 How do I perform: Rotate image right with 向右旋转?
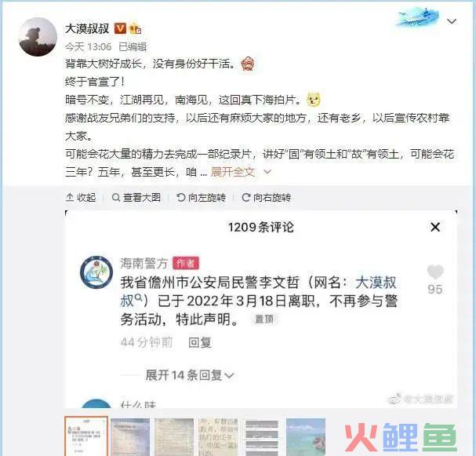click(267, 198)
